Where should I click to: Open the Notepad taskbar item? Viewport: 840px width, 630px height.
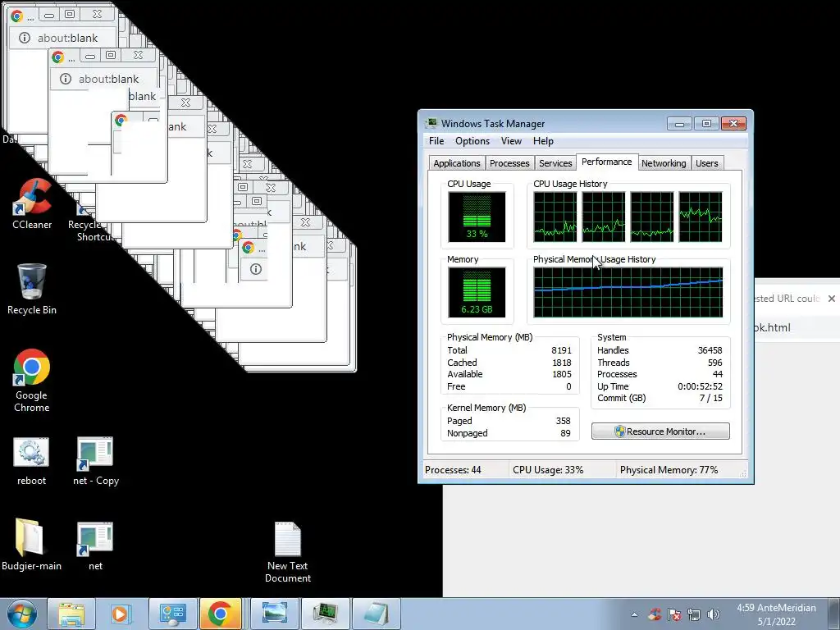tap(377, 614)
